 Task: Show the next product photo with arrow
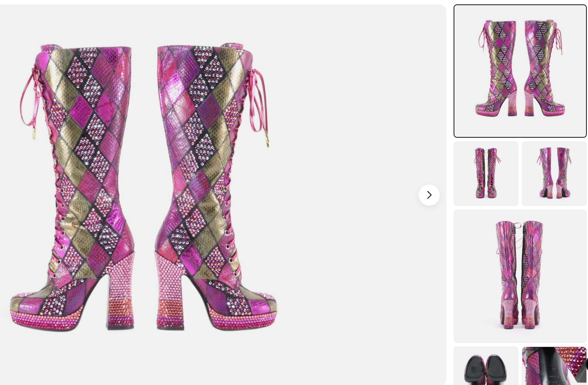click(429, 195)
